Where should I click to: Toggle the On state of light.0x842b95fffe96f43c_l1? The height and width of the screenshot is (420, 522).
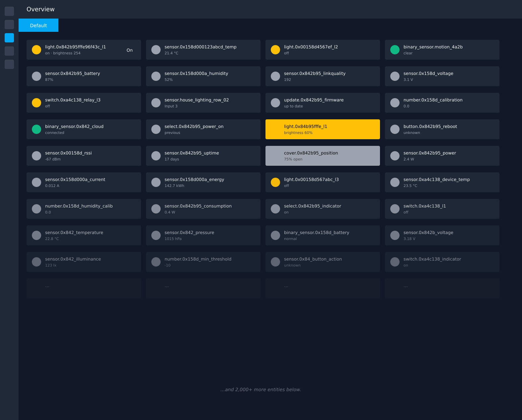pyautogui.click(x=129, y=50)
